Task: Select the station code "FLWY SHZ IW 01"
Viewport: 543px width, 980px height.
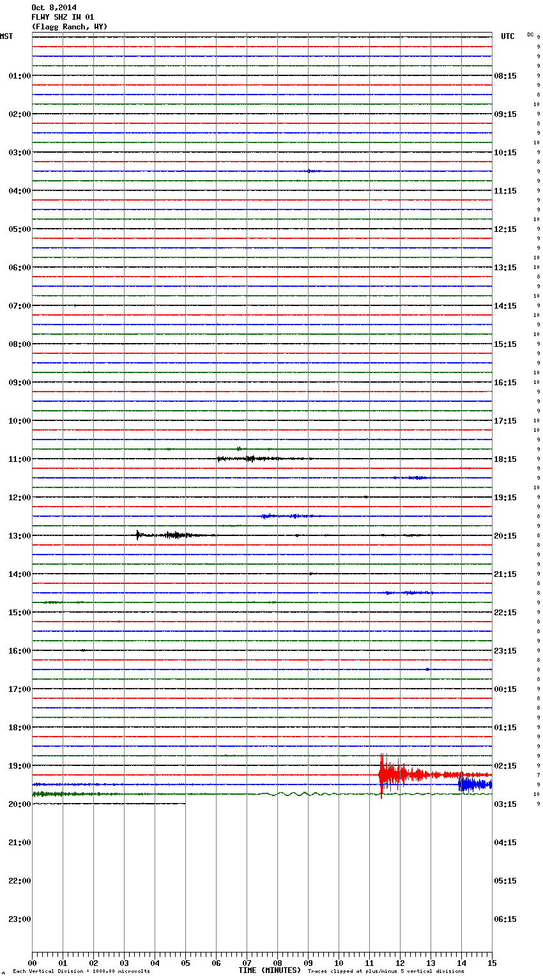Action: click(x=63, y=17)
